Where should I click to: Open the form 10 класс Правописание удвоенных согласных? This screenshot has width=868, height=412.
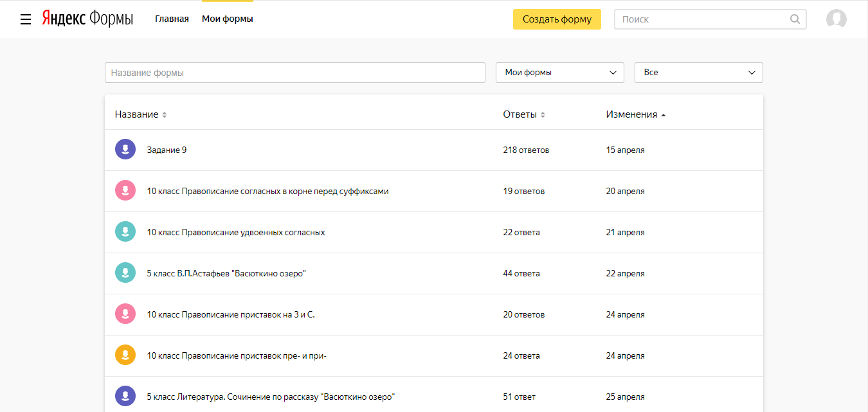[236, 232]
